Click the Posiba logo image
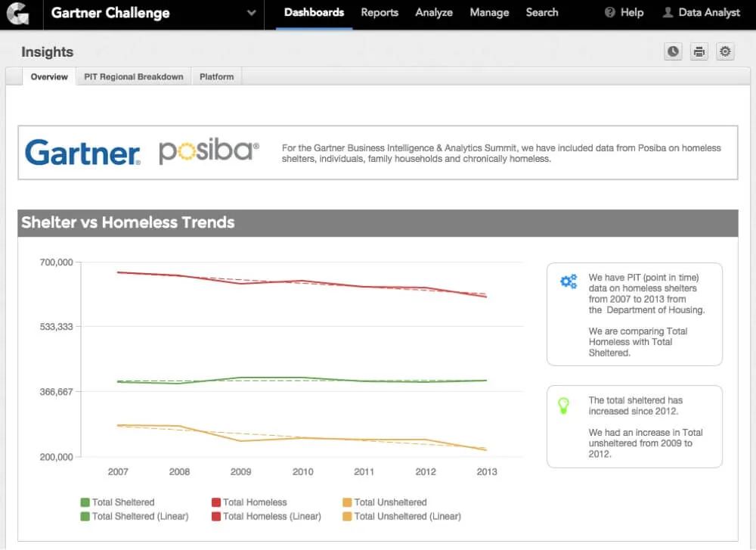 point(209,152)
